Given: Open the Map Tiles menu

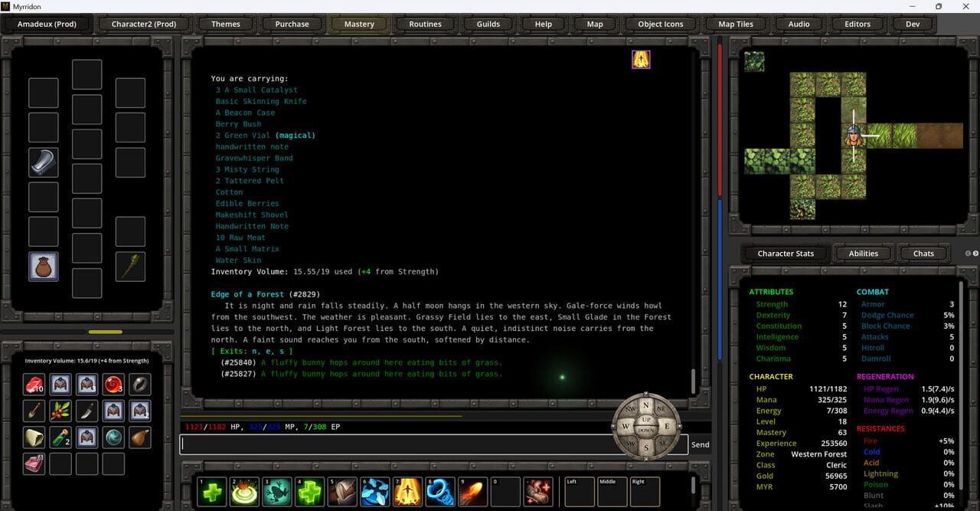Looking at the screenshot, I should point(736,24).
